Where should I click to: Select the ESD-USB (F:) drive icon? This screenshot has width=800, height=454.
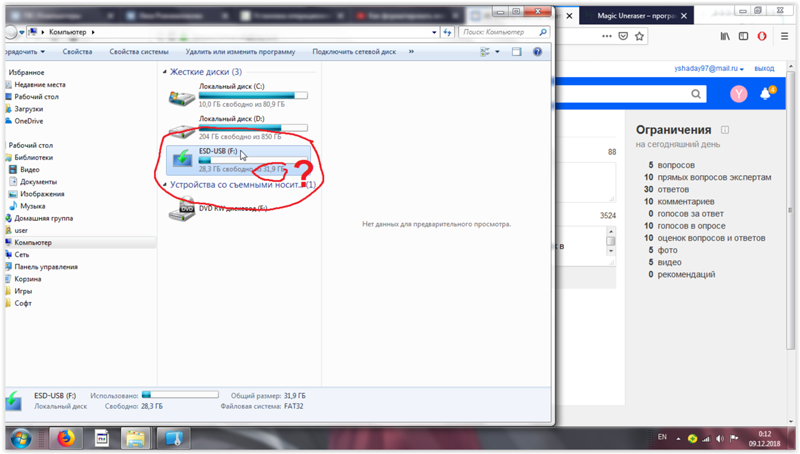pos(182,159)
